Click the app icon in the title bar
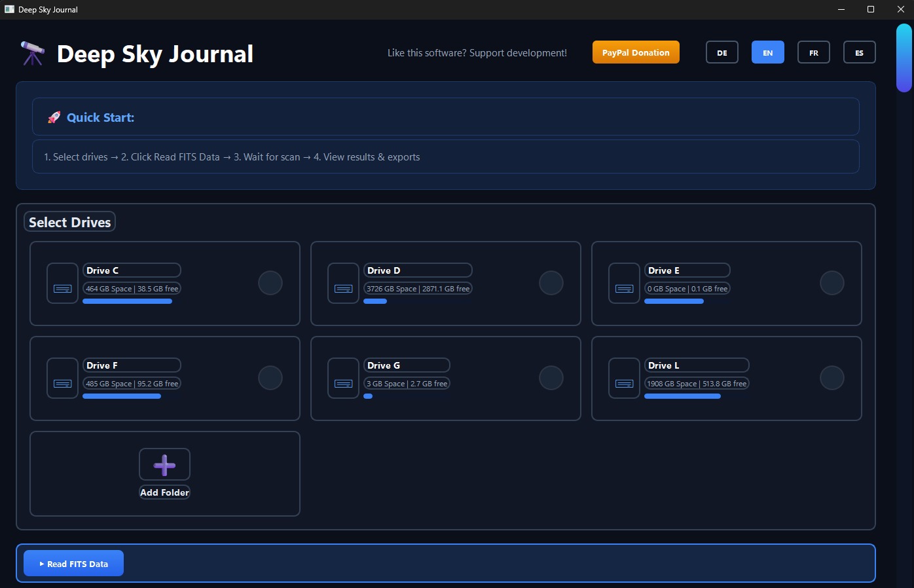The width and height of the screenshot is (914, 588). coord(9,9)
